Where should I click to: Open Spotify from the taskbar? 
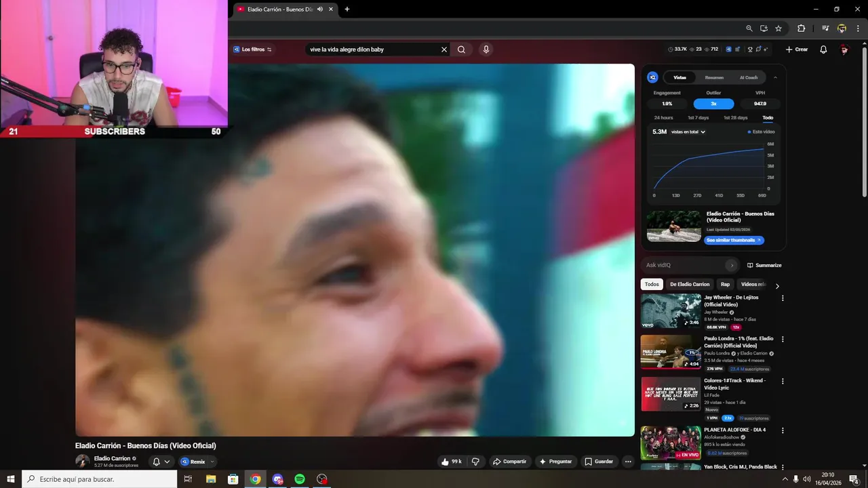point(300,479)
